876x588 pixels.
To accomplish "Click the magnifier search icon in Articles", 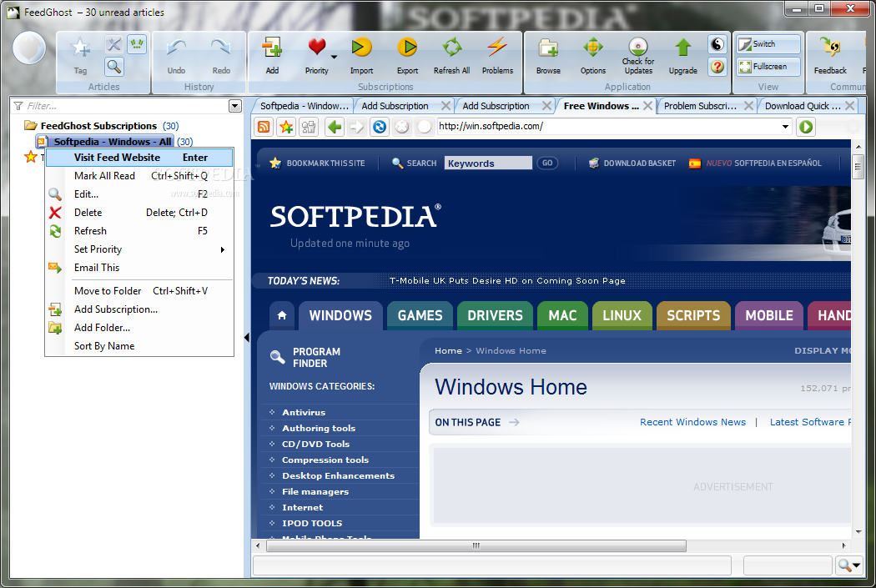I will coord(114,67).
